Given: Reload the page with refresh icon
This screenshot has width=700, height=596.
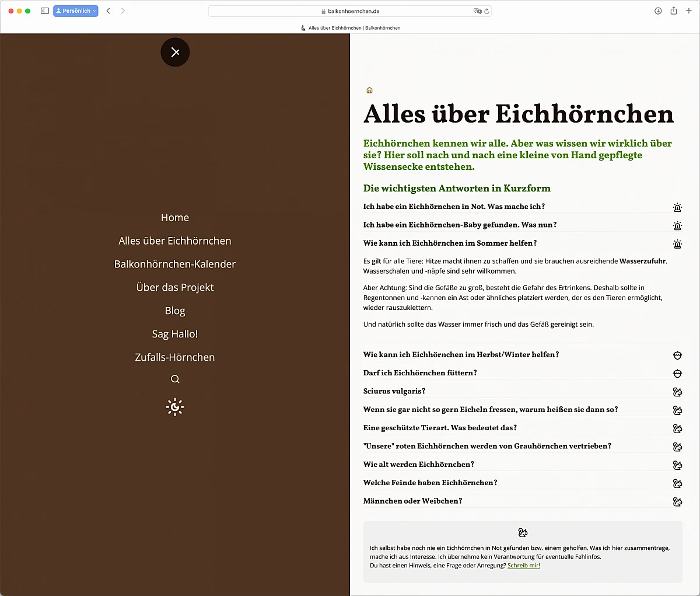Looking at the screenshot, I should [487, 11].
